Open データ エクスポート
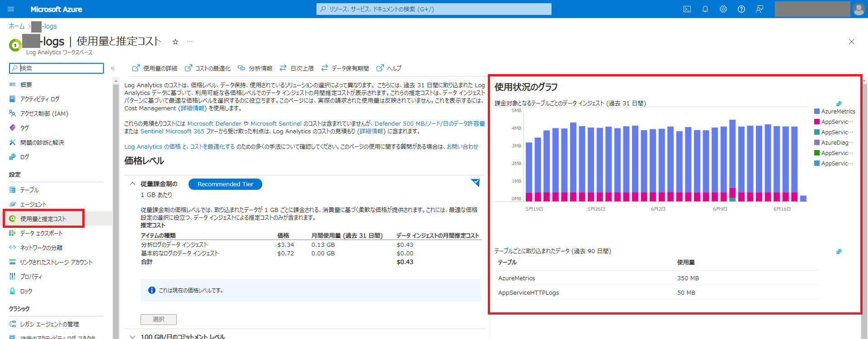This screenshot has width=868, height=339. coord(42,233)
